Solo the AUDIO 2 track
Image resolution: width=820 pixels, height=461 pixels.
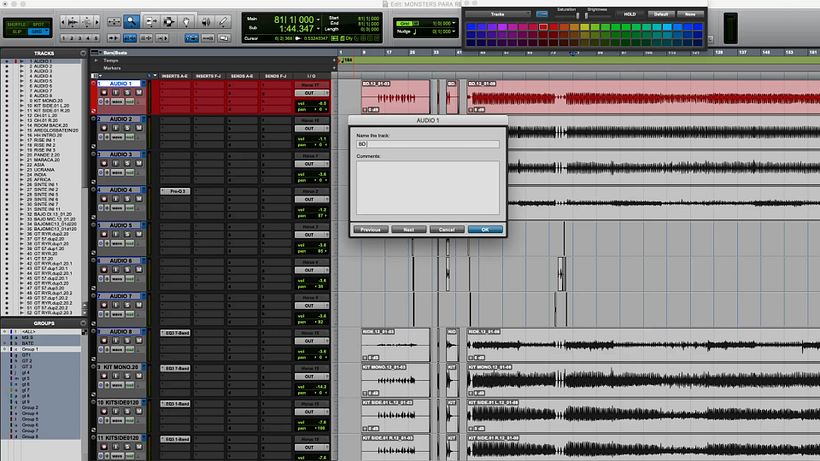pos(127,128)
